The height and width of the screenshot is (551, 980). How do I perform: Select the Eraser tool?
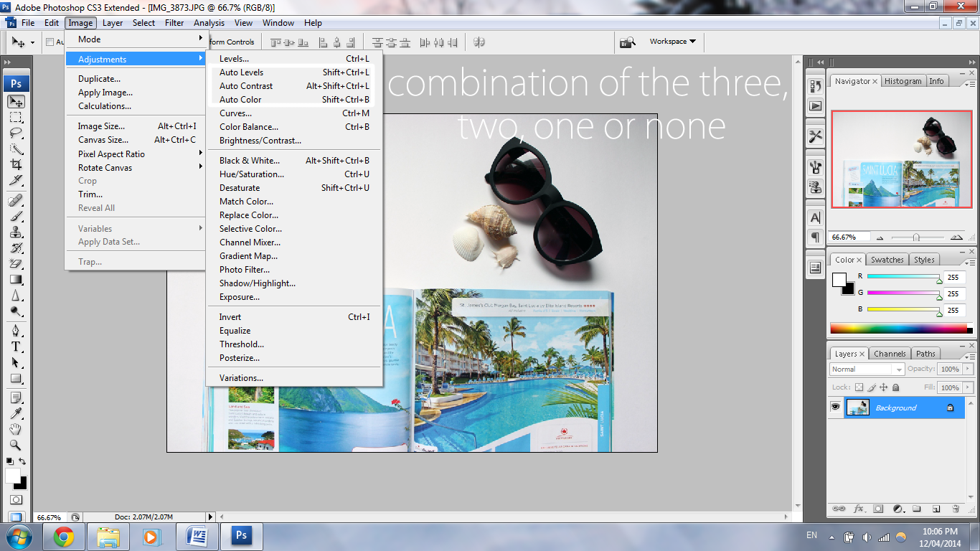(x=16, y=264)
